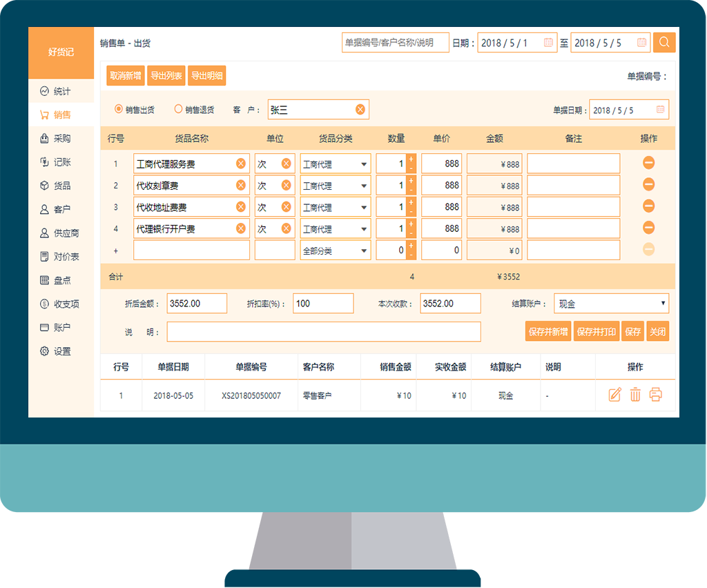Delete order XS201805050007 using trash icon

click(635, 395)
